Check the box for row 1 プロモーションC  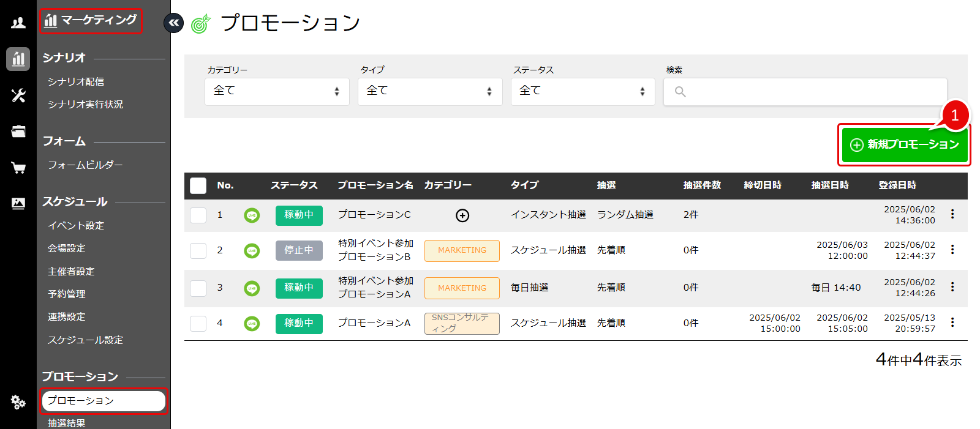tap(198, 215)
